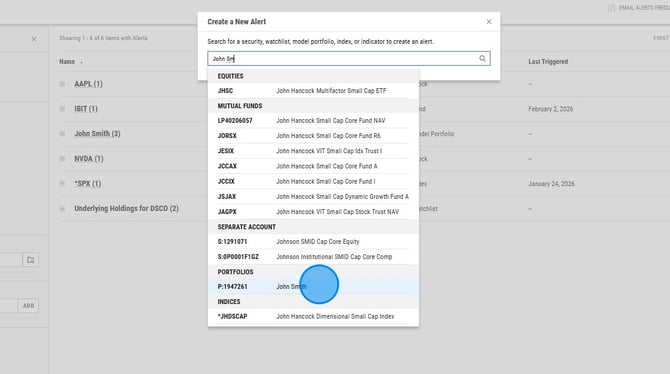Close the Create a New Alert dialog
Viewport: 670px width, 374px height.
point(489,21)
